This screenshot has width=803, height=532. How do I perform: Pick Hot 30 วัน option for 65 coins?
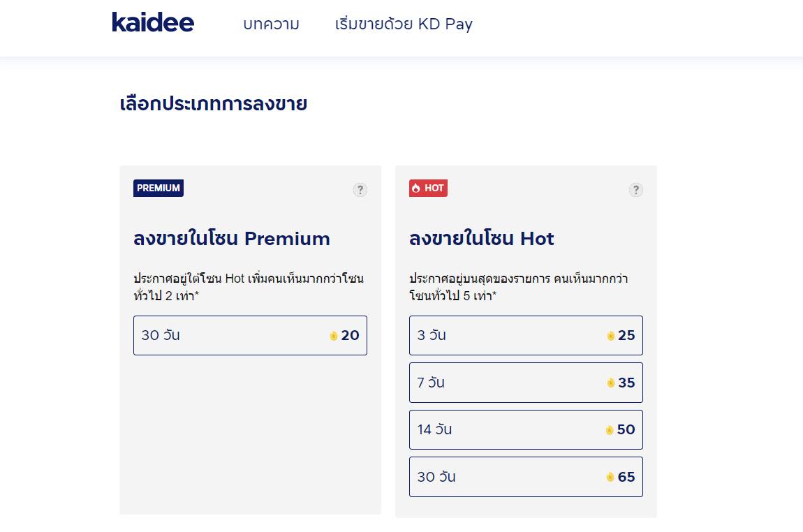pyautogui.click(x=525, y=477)
